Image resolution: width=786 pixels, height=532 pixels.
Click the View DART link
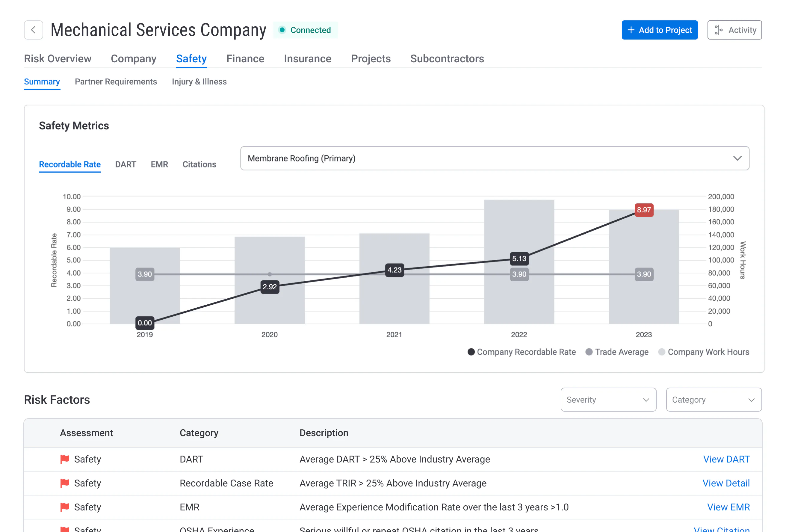point(726,459)
